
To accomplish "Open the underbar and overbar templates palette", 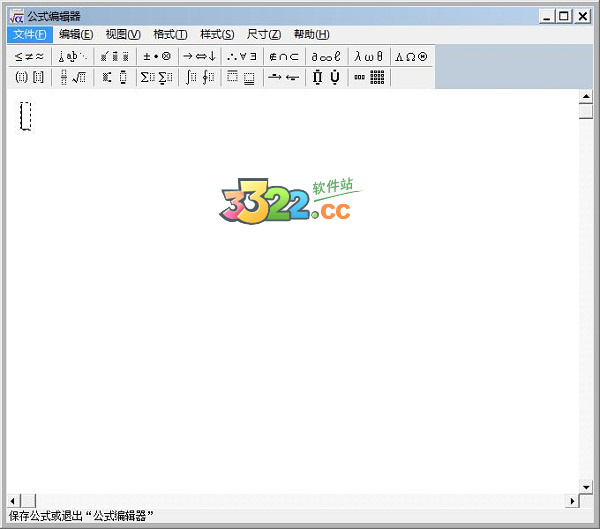I will tap(242, 77).
